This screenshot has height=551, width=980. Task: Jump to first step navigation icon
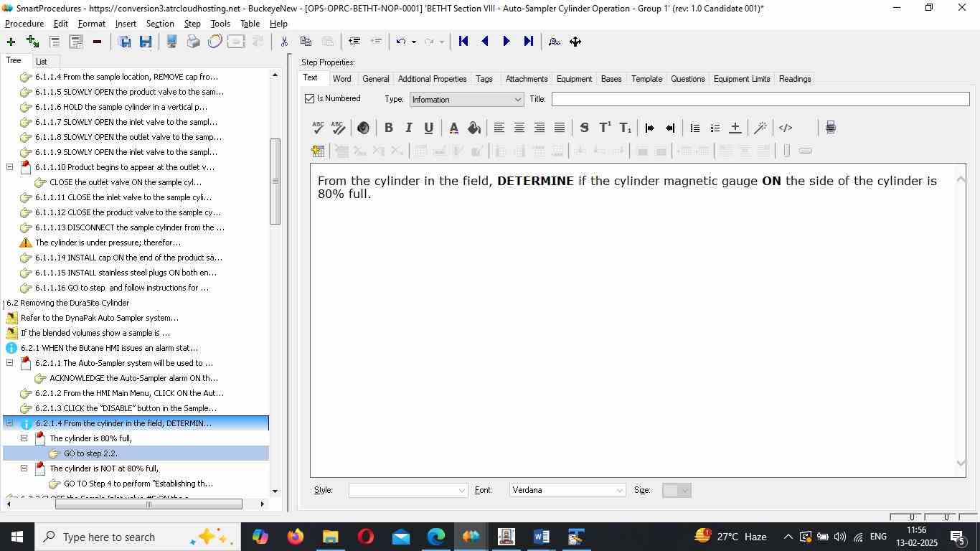[x=463, y=42]
